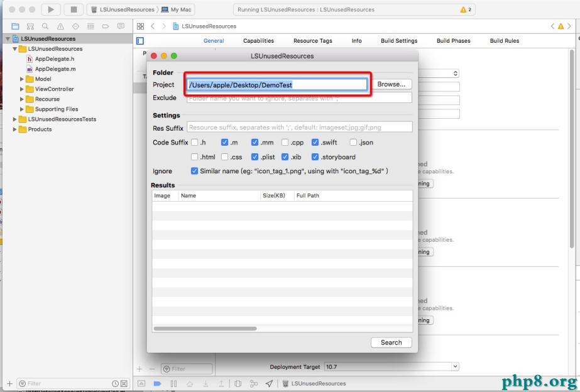Expand the Model folder in navigator
This screenshot has height=392, width=580.
22,79
